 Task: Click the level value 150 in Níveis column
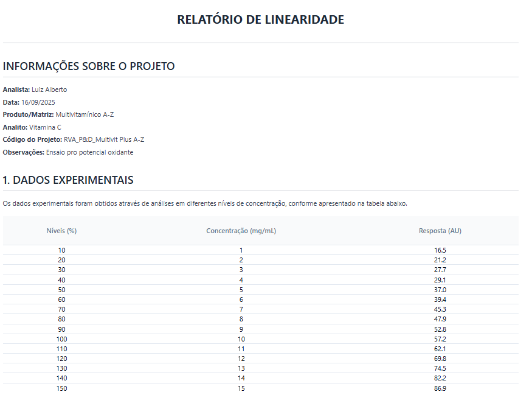(x=61, y=388)
